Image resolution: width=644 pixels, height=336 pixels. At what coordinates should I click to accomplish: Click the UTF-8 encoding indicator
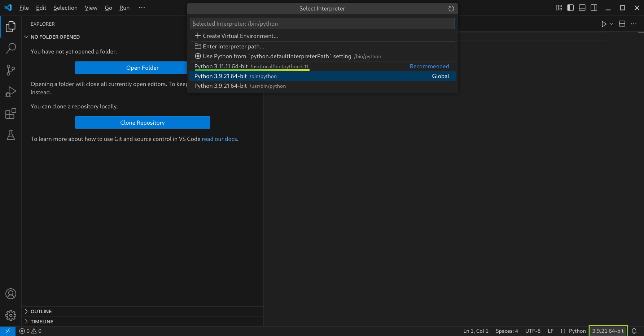tap(533, 331)
